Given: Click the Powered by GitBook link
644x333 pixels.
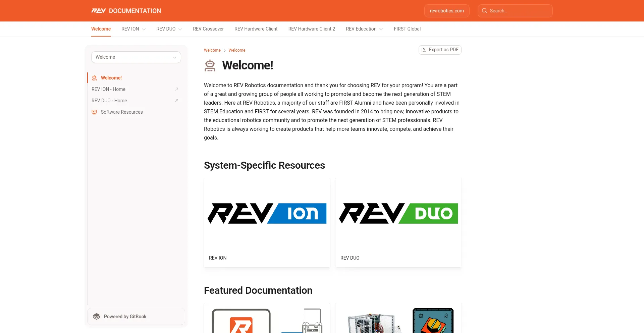Looking at the screenshot, I should pos(136,317).
